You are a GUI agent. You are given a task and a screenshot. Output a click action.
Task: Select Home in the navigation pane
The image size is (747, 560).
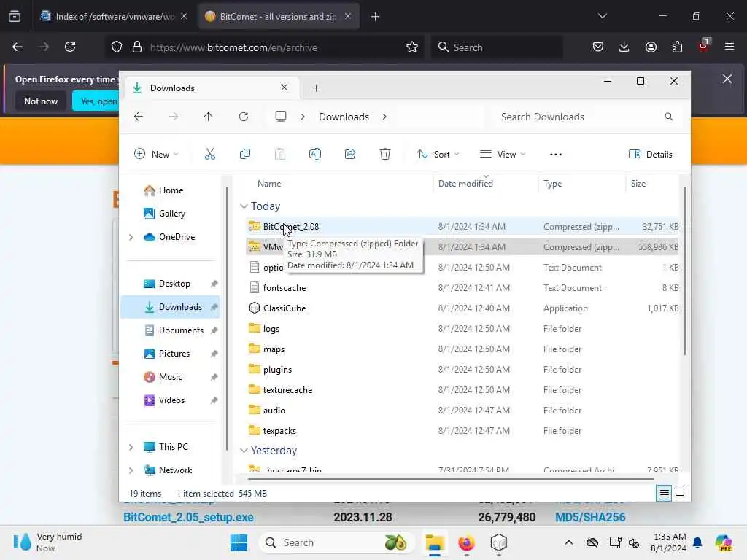click(171, 190)
